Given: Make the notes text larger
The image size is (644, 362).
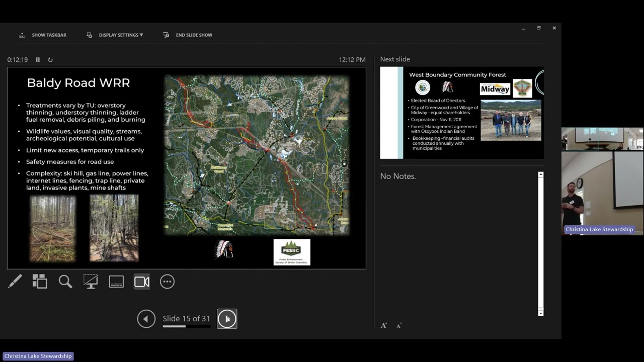Looking at the screenshot, I should pos(384,326).
